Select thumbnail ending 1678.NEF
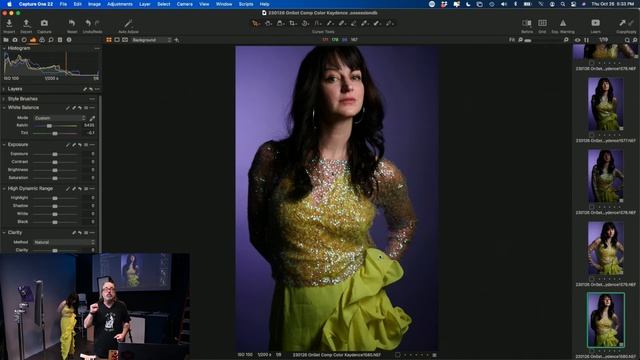 605,176
